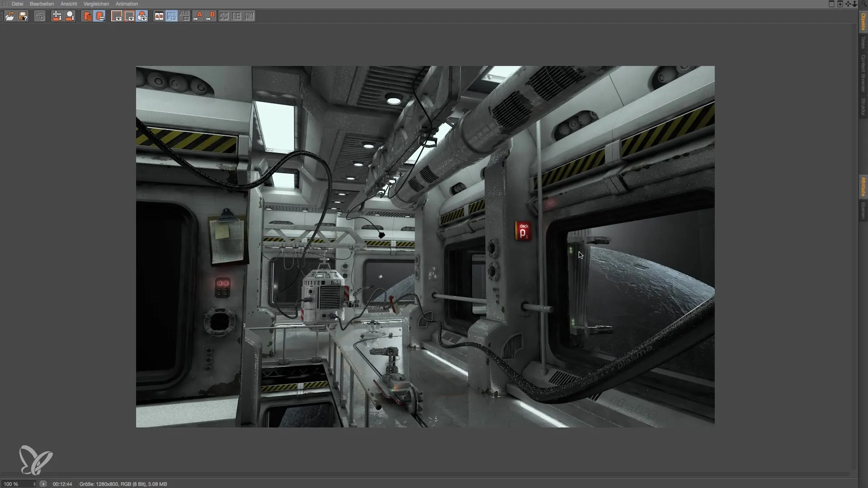Switch to the Takes side tab

point(863,42)
